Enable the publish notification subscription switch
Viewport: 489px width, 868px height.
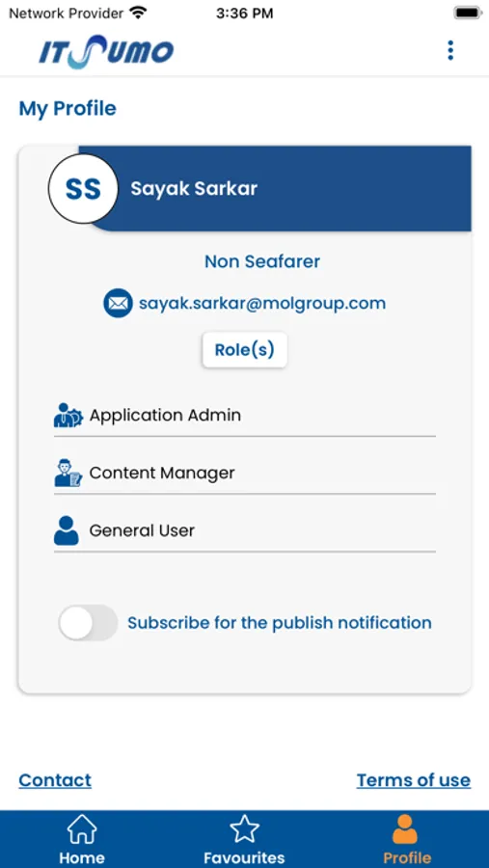point(88,623)
